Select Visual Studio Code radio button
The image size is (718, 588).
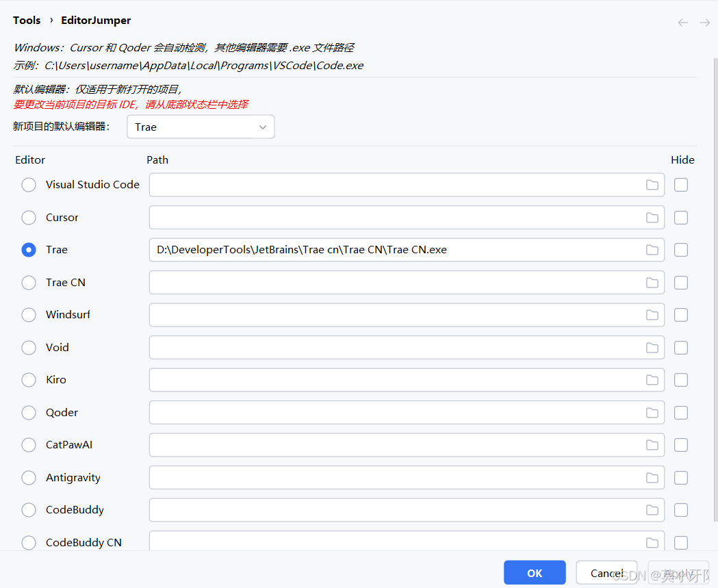(x=29, y=185)
